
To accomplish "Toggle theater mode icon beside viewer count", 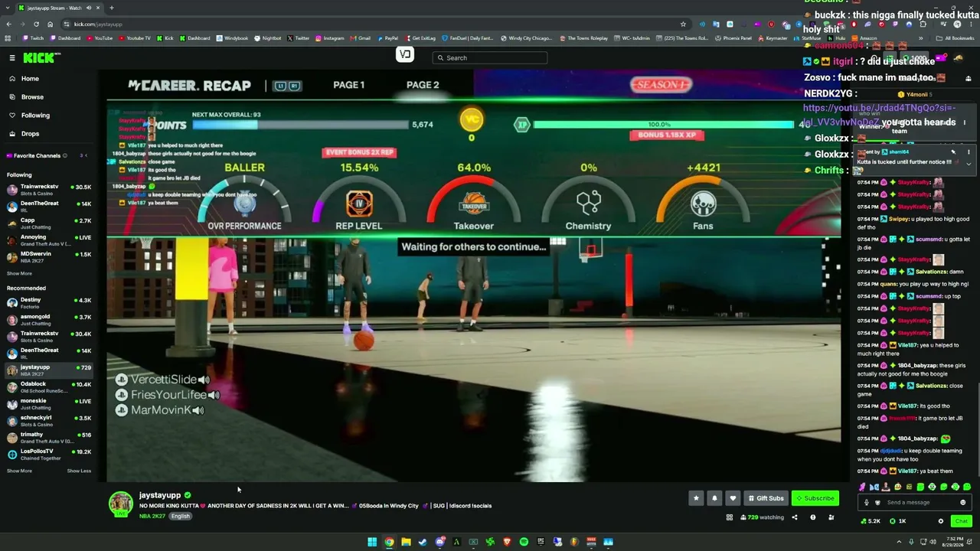I will [730, 518].
